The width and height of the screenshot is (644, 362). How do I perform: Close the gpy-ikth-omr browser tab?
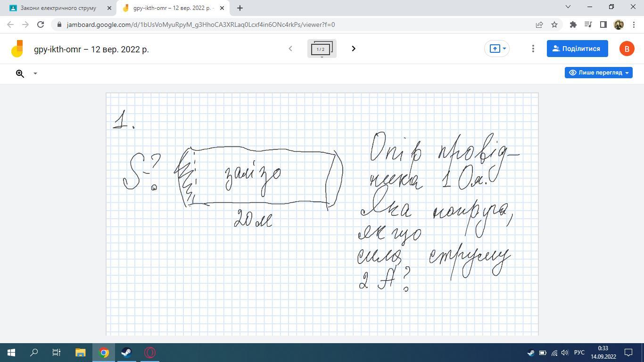tap(222, 8)
